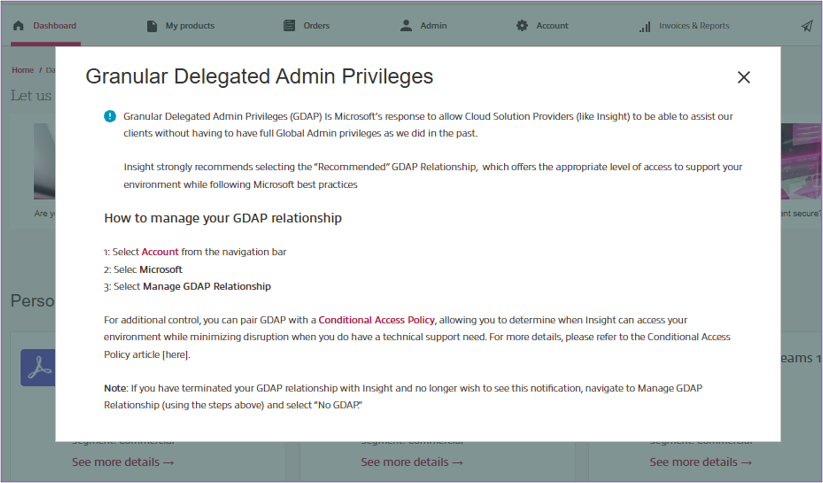Click the Admin person icon
823x483 pixels.
tap(406, 26)
